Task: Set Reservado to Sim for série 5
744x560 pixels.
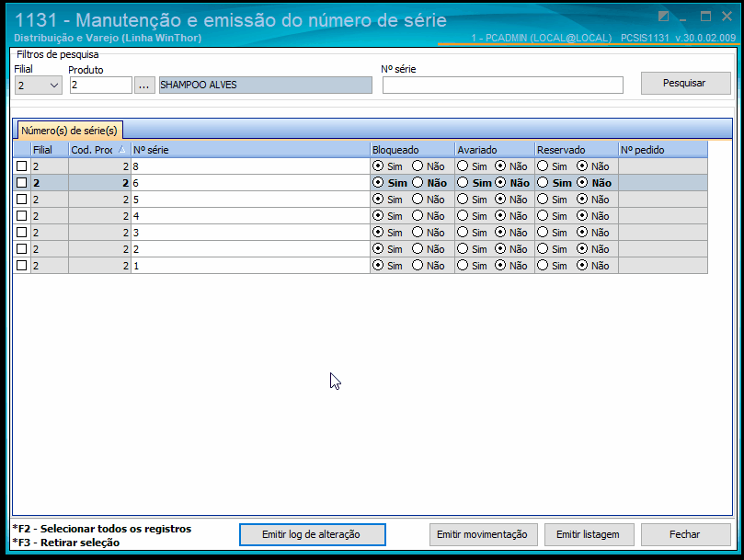Action: (x=543, y=200)
